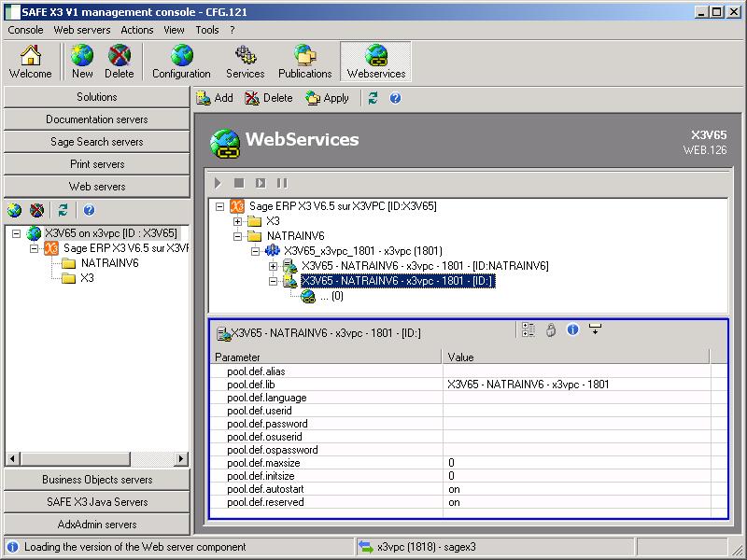Pause the pool with the pause button
Image resolution: width=747 pixels, height=560 pixels.
coord(282,183)
